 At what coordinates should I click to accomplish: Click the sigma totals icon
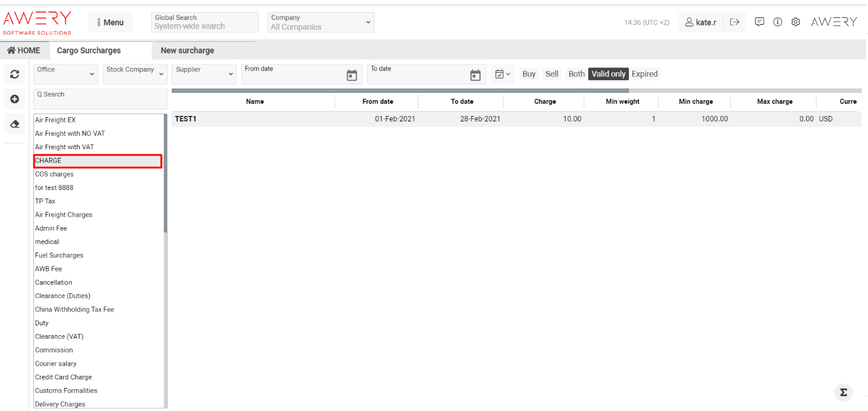coord(843,392)
